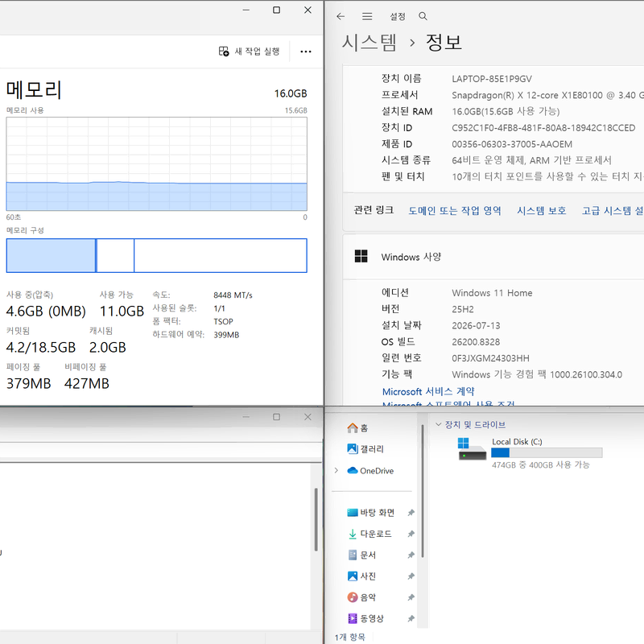Go back with the Settings back arrow
This screenshot has height=644, width=644.
coord(341,16)
